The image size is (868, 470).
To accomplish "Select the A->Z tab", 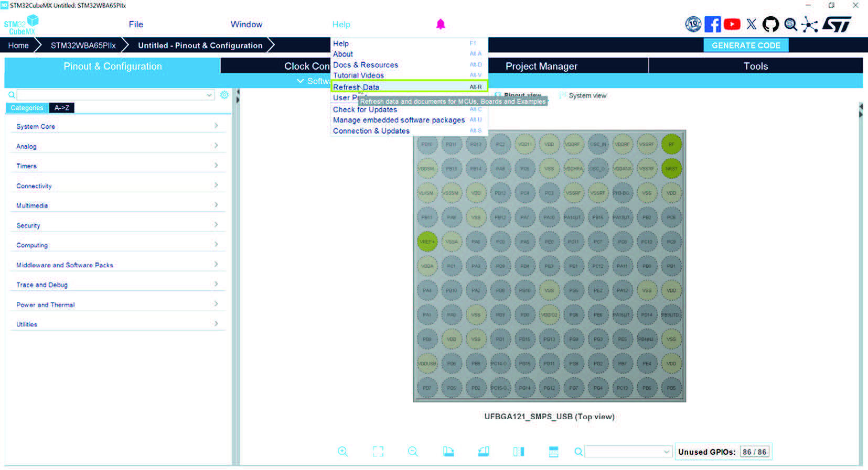I will [x=62, y=108].
